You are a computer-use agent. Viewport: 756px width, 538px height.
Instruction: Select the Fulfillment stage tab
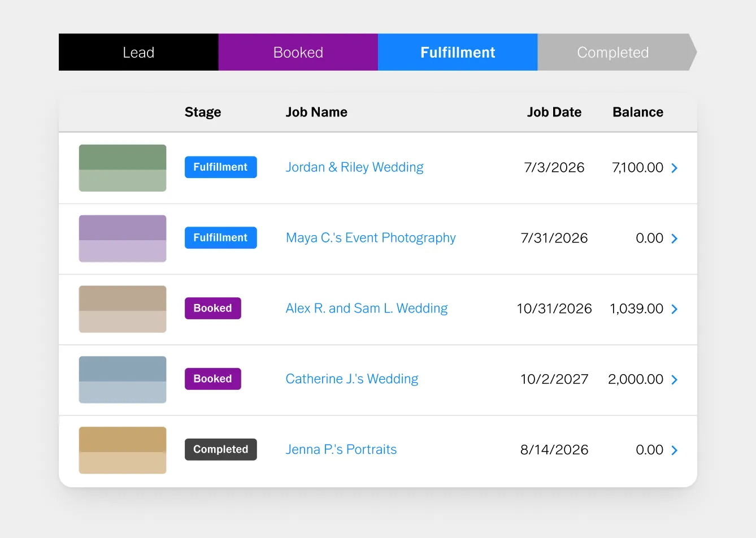coord(458,52)
